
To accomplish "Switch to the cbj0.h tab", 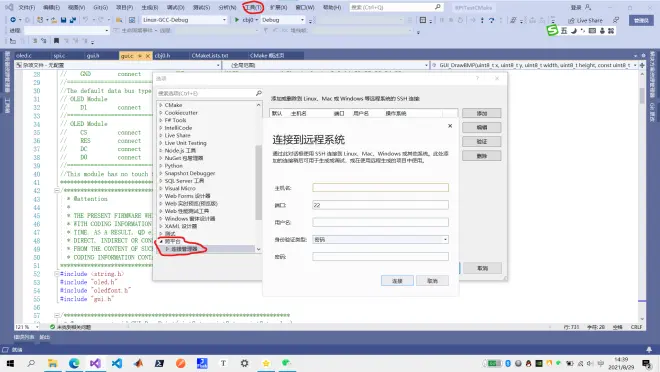I will point(162,56).
